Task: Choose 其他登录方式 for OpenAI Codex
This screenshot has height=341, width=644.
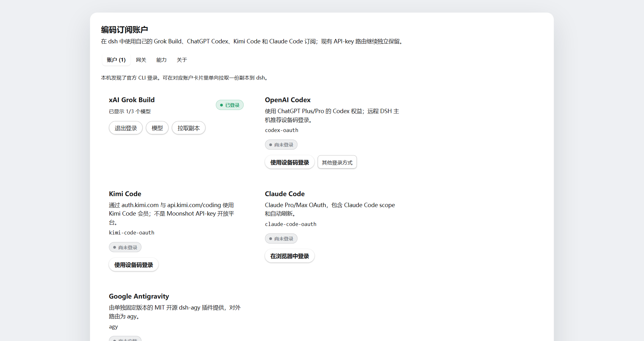Action: [337, 162]
